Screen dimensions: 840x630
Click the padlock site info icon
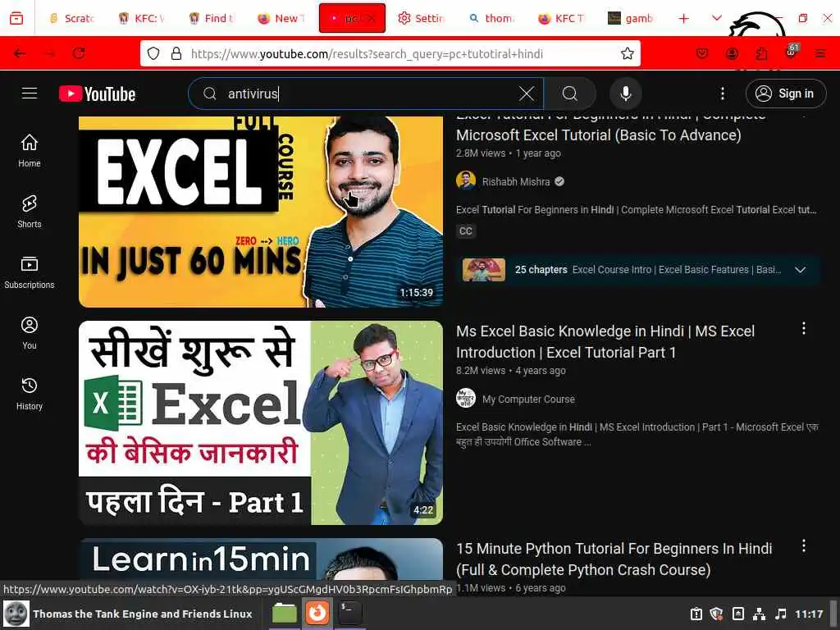[x=176, y=53]
